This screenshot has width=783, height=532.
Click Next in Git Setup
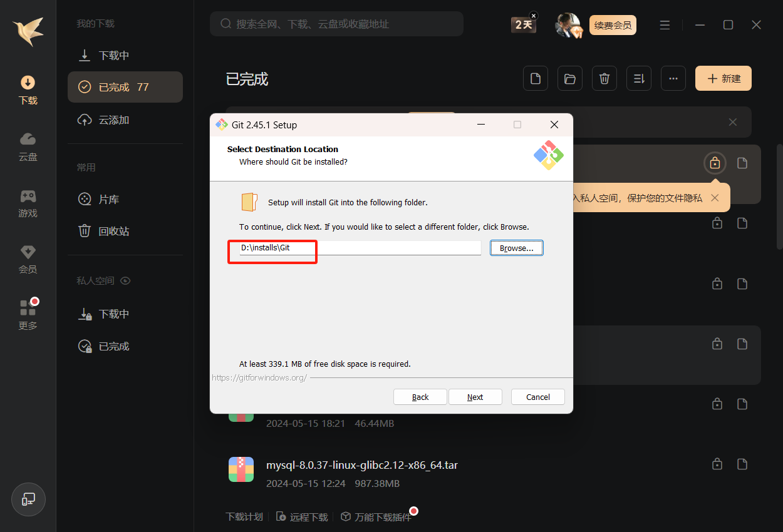pyautogui.click(x=475, y=397)
